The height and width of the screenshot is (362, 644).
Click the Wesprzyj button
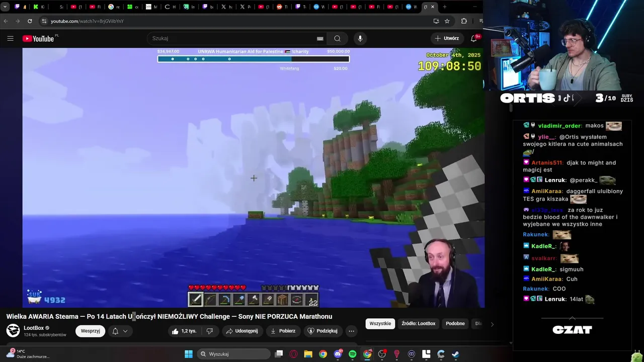click(x=91, y=331)
